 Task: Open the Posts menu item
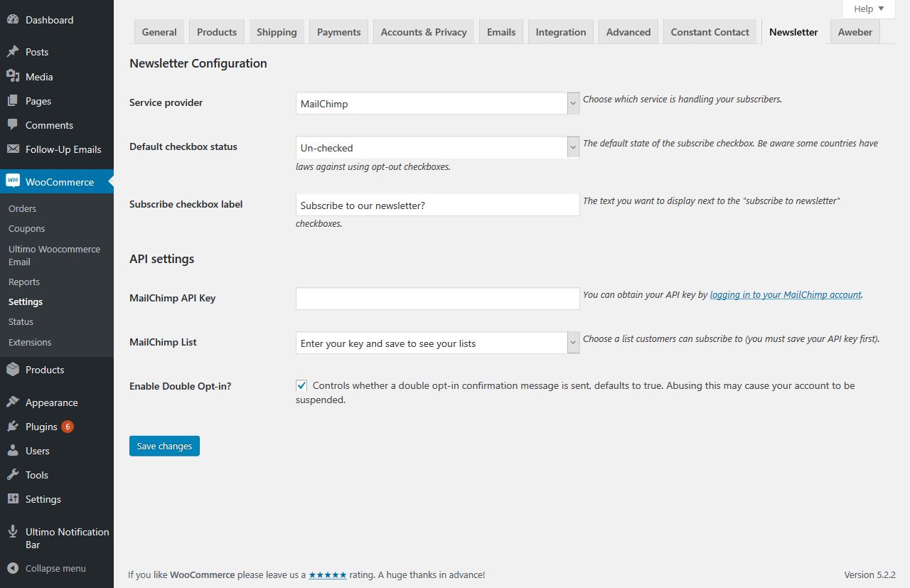click(57, 52)
